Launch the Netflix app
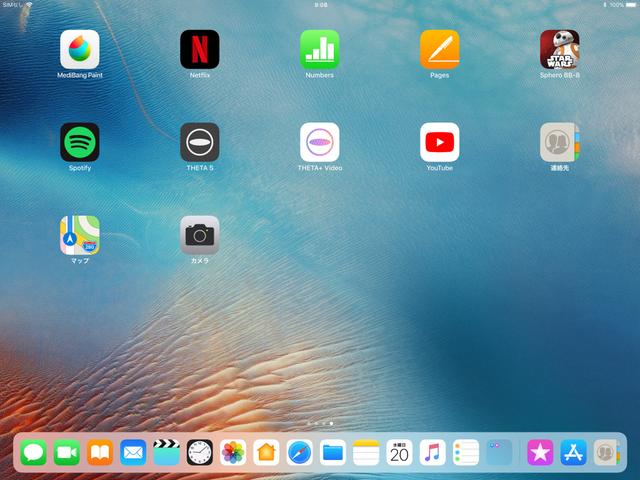The height and width of the screenshot is (480, 640). coord(200,49)
